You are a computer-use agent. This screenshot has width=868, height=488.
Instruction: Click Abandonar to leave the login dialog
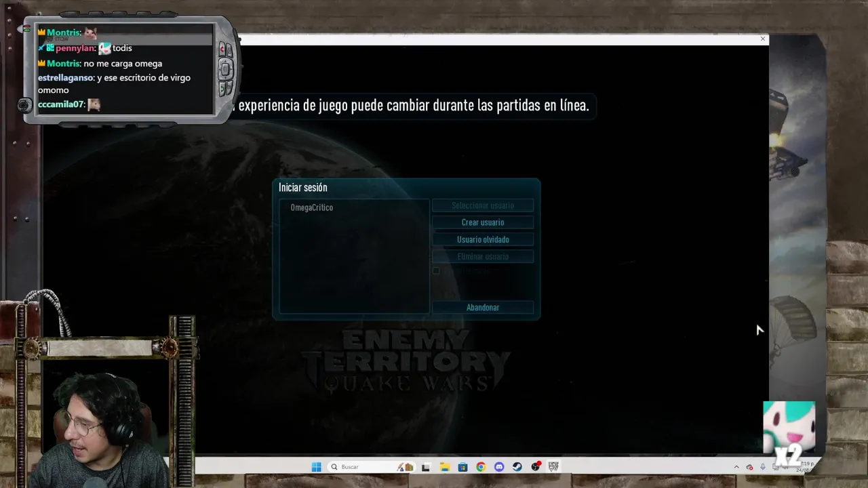point(483,308)
